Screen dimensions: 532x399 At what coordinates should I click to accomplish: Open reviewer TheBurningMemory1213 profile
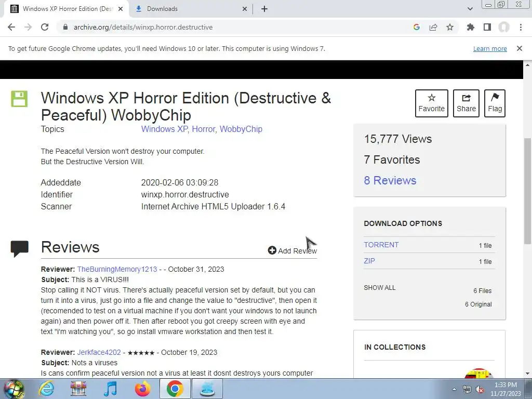pos(117,269)
